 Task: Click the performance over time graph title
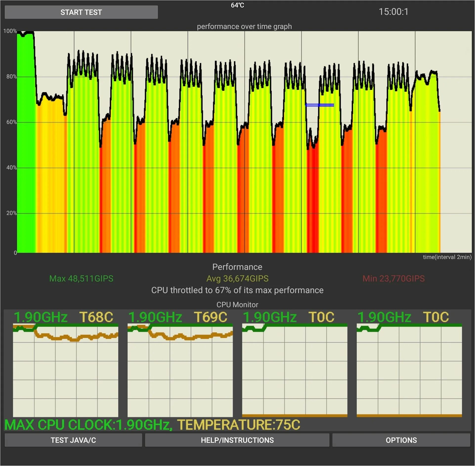245,26
